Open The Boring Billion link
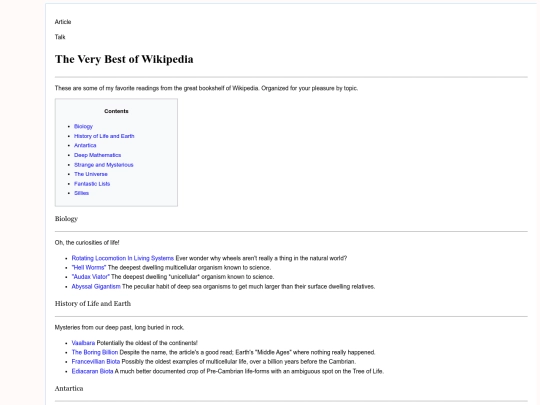The image size is (540, 405). coord(95,352)
